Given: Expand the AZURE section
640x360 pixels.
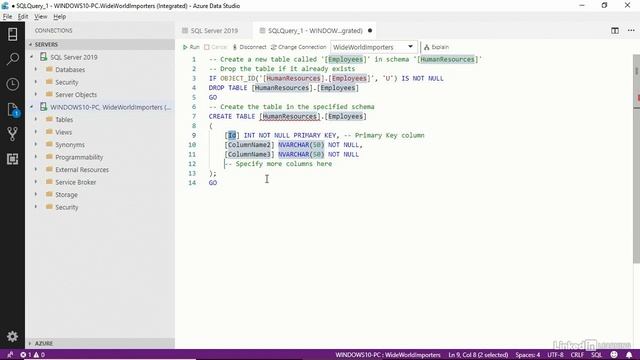Looking at the screenshot, I should 100,343.
